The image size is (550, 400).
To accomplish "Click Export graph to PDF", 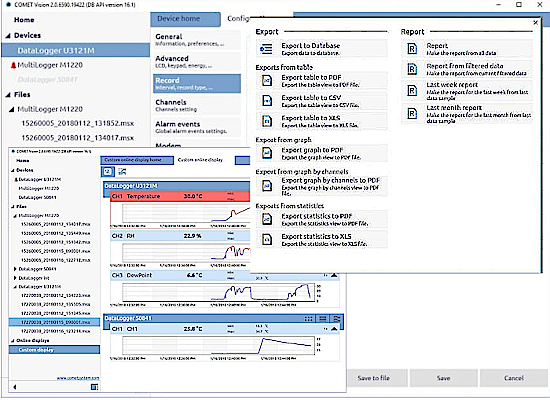I will [322, 153].
